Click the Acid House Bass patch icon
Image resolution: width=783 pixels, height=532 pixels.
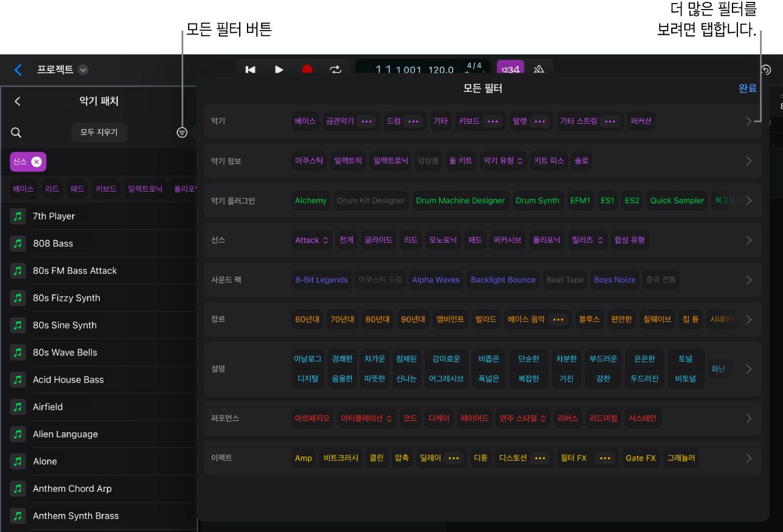tap(19, 379)
